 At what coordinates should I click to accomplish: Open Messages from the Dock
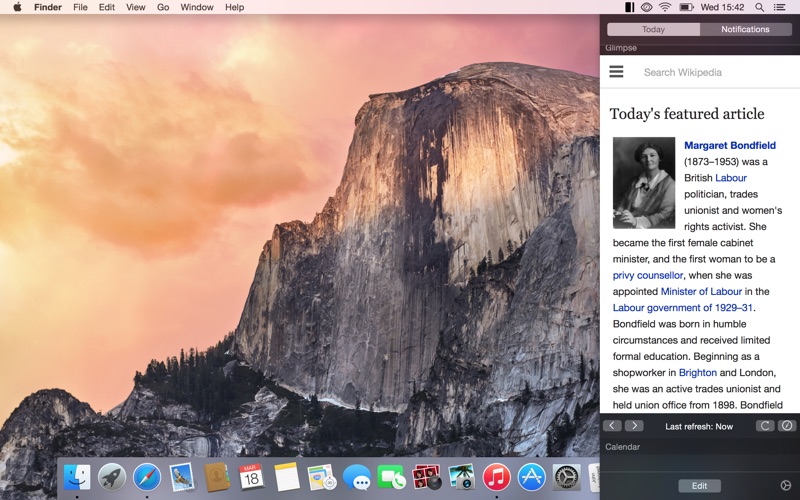point(356,478)
